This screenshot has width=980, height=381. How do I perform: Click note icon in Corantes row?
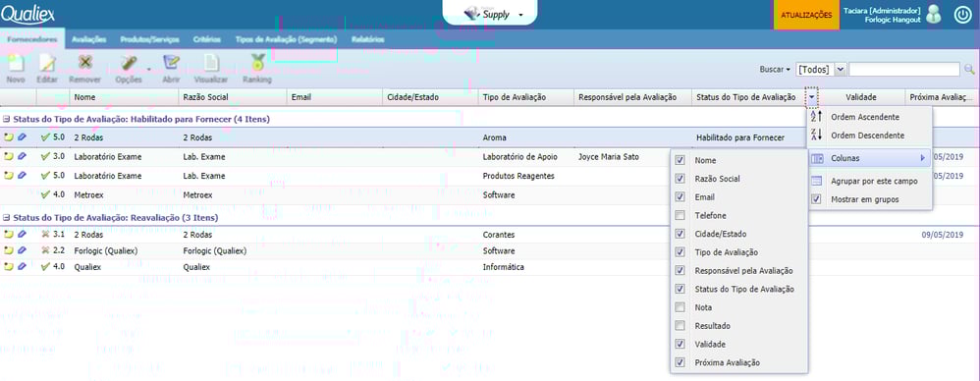[x=9, y=235]
